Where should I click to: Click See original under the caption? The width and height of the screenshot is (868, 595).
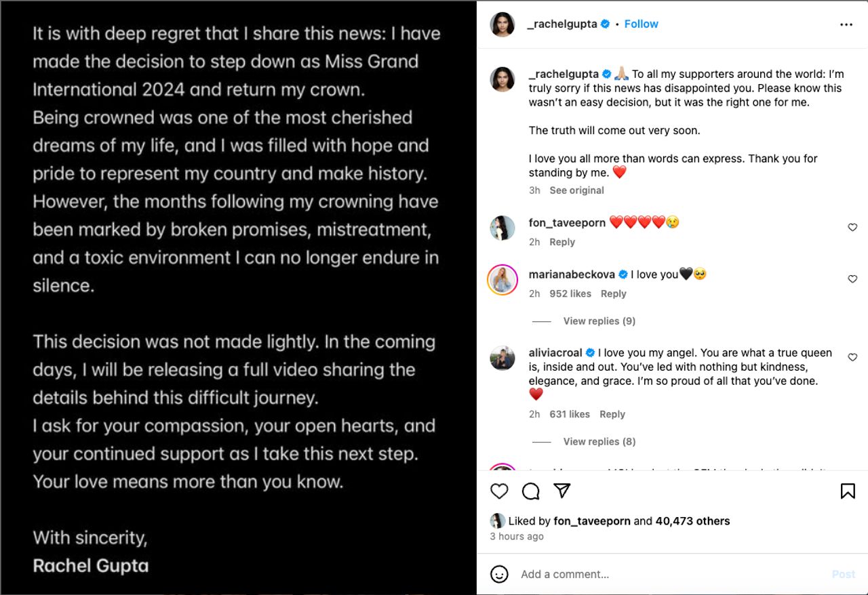point(576,190)
